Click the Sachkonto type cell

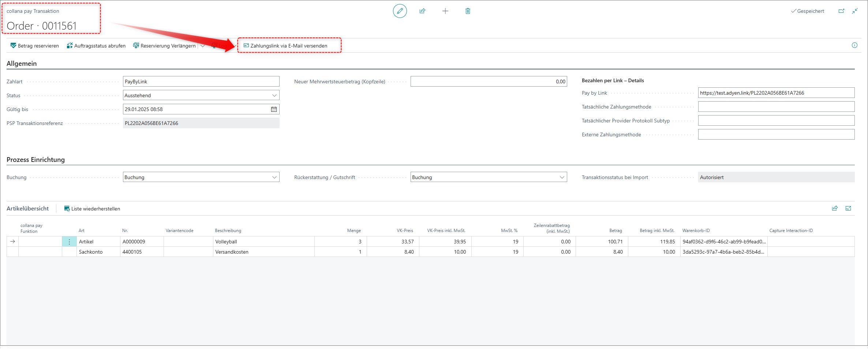98,252
